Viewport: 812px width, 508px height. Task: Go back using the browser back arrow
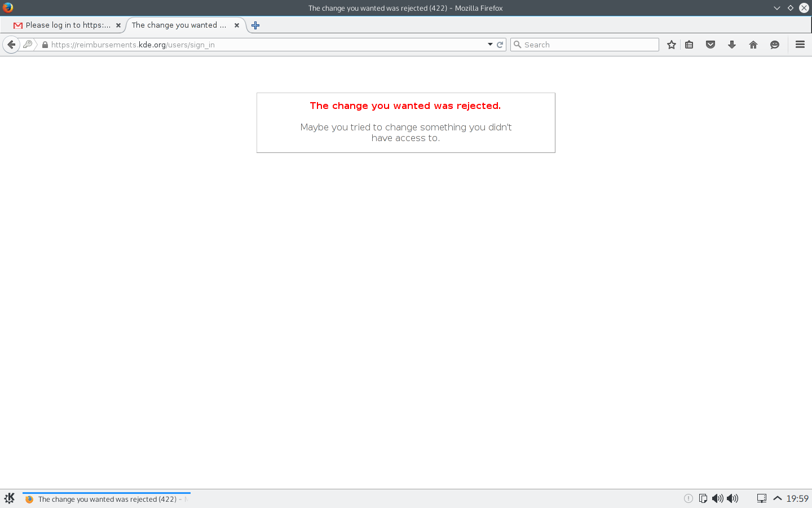coord(11,45)
